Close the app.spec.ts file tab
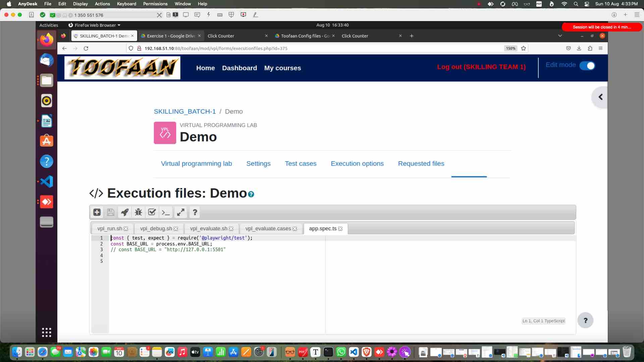Screen dimensions: 644x362 [340, 229]
